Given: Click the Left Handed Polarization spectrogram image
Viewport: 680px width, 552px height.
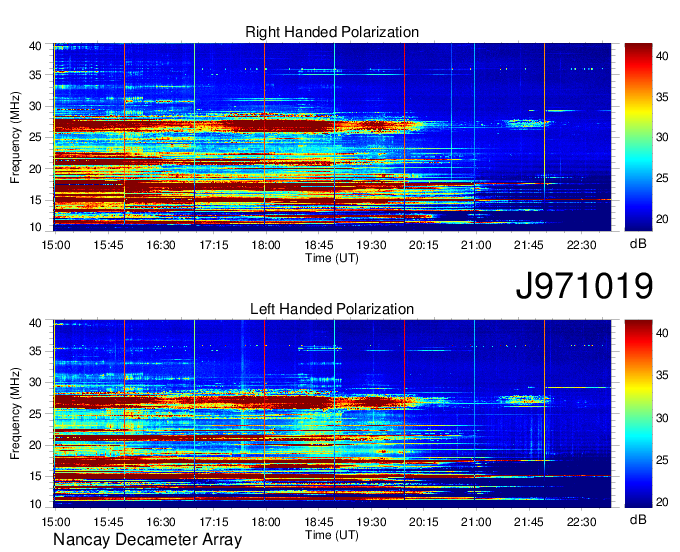Looking at the screenshot, I should pyautogui.click(x=332, y=414).
